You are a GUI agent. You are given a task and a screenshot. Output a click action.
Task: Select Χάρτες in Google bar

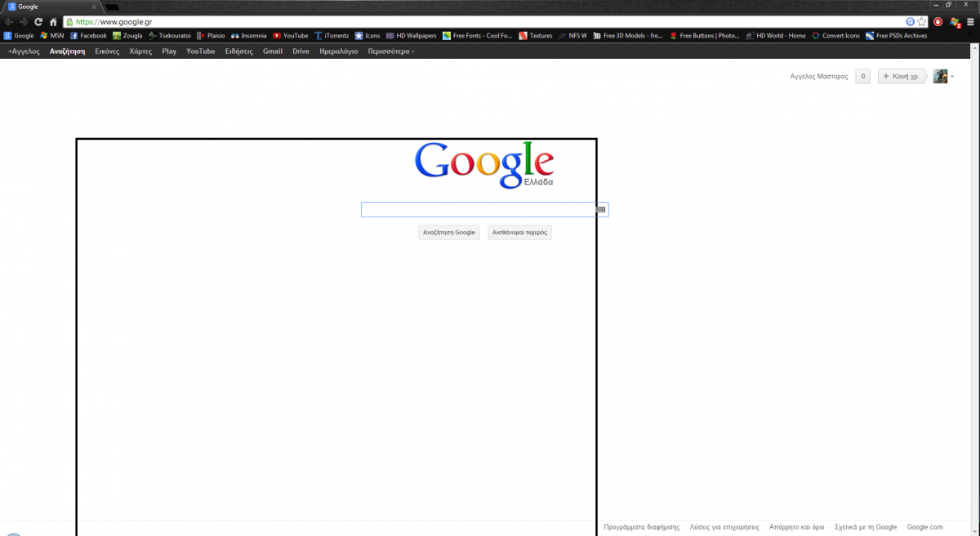pos(140,51)
